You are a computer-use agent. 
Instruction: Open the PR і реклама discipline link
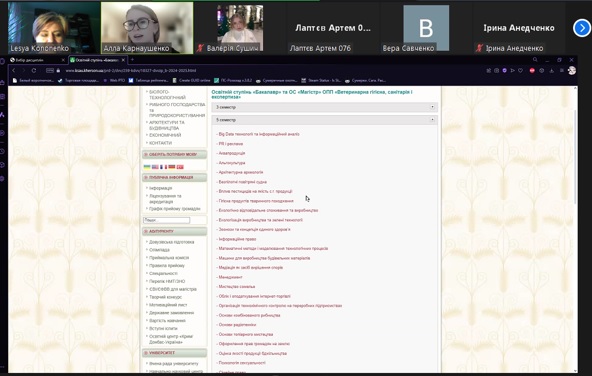click(231, 144)
